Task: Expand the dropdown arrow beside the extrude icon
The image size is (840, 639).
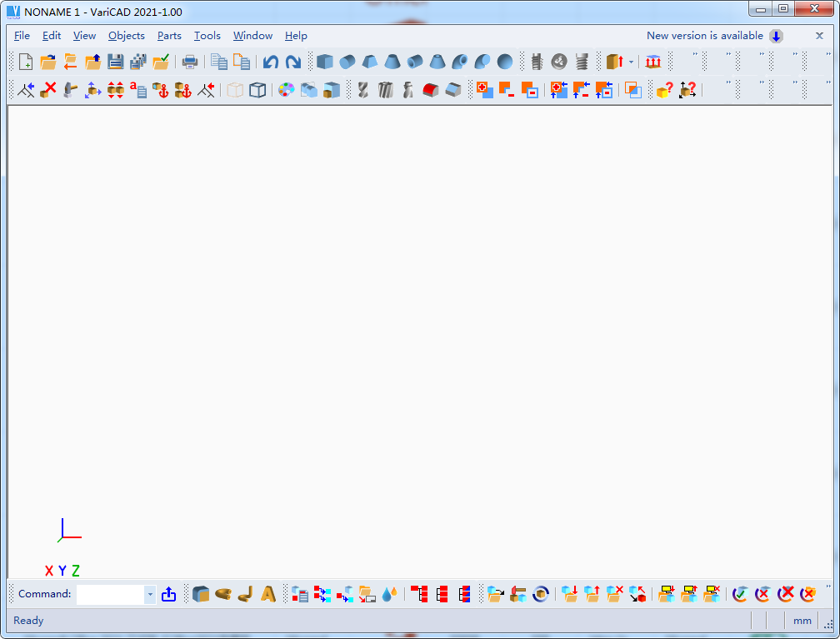Action: (x=631, y=62)
